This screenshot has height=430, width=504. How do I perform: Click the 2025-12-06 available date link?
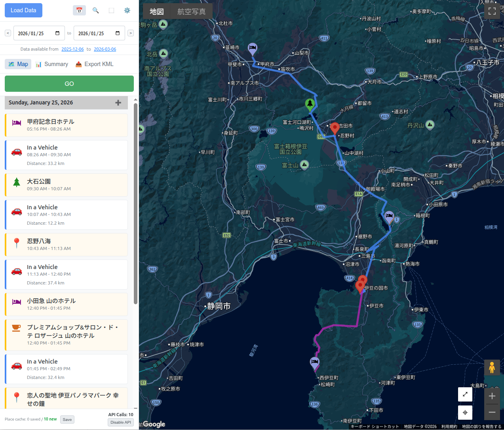tap(72, 49)
